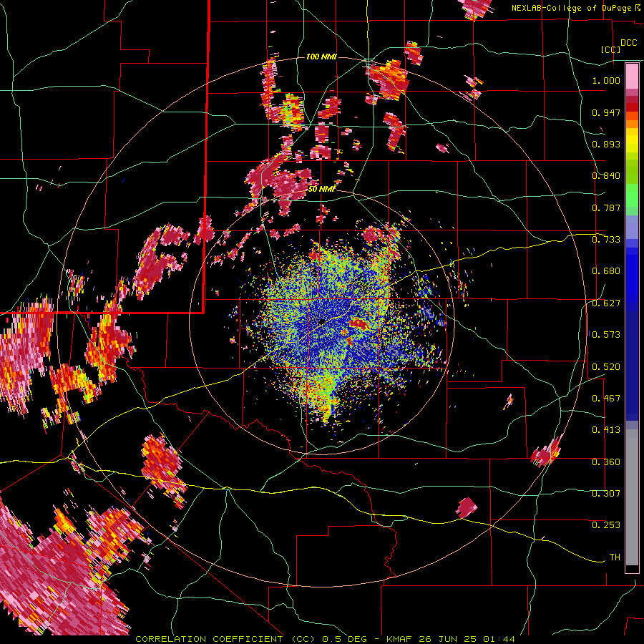The height and width of the screenshot is (644, 644).
Task: Click the NEXLAB-College of DuPage header text
Action: (x=575, y=8)
